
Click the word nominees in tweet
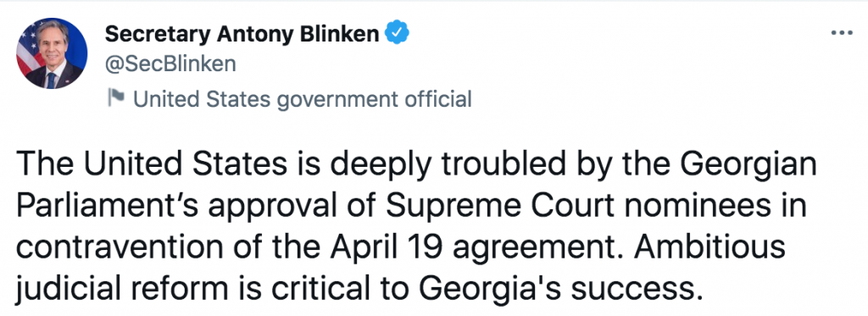pyautogui.click(x=699, y=208)
